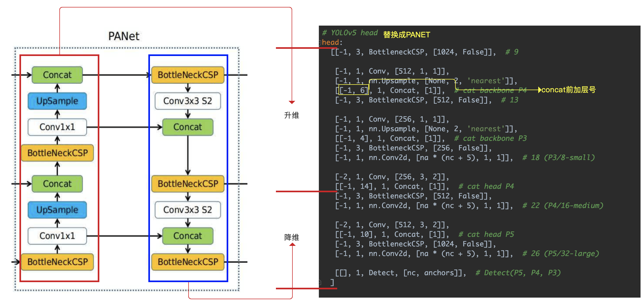This screenshot has width=644, height=304.
Task: Click the Detect(P5, P4, P3) comment
Action: (518, 273)
